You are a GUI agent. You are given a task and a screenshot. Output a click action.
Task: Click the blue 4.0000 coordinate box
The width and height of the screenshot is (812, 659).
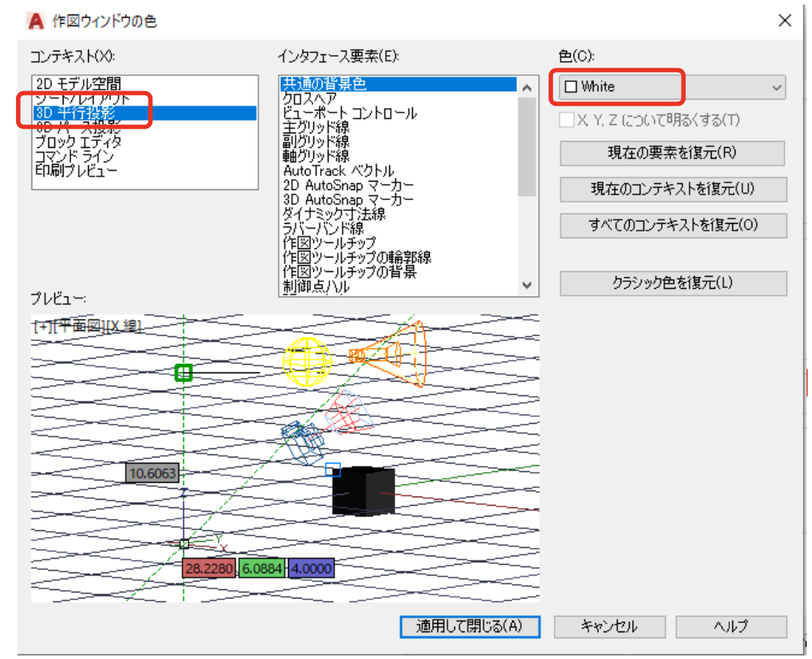311,569
